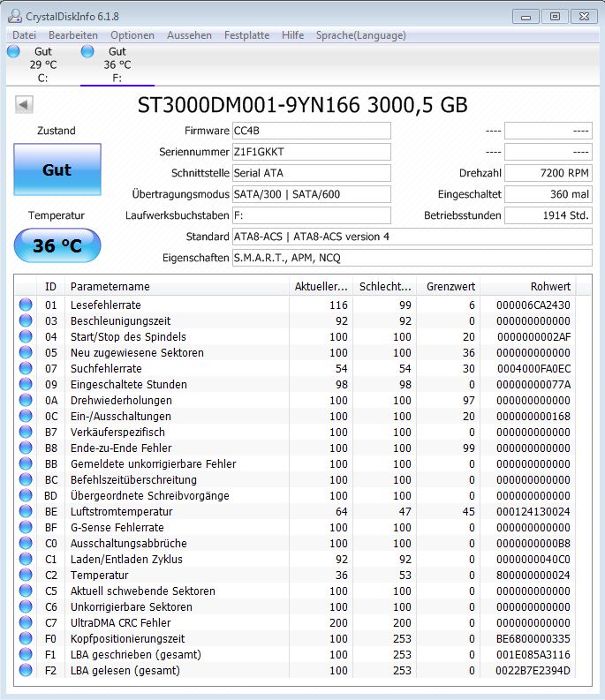Open the Datei menu
The image size is (605, 700).
(x=24, y=35)
